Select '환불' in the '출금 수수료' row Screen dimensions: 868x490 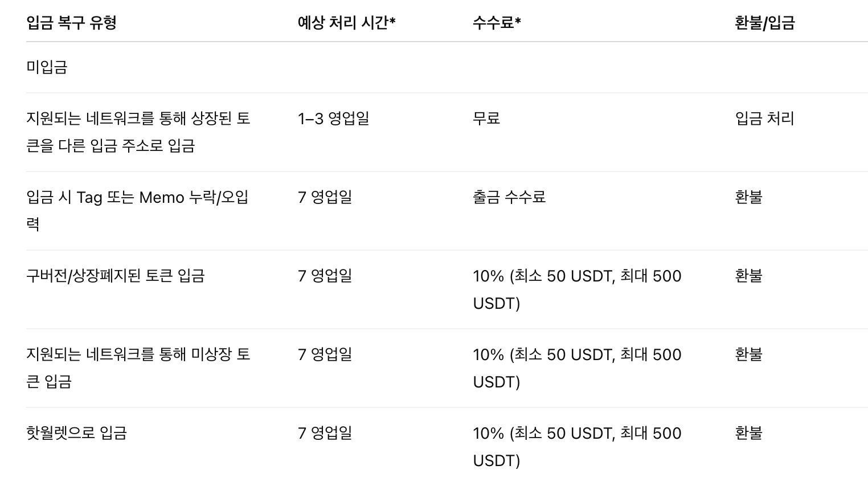748,197
